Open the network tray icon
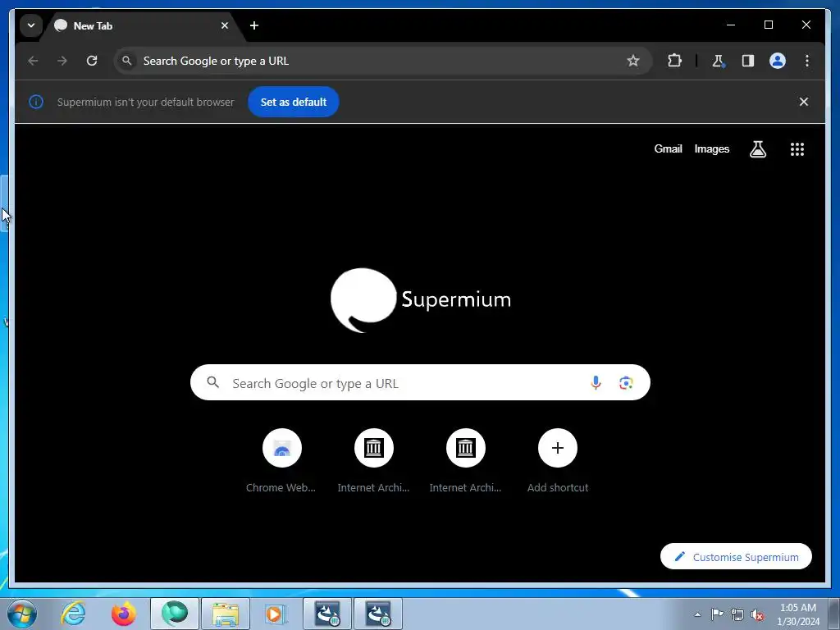This screenshot has width=840, height=630. pos(737,614)
